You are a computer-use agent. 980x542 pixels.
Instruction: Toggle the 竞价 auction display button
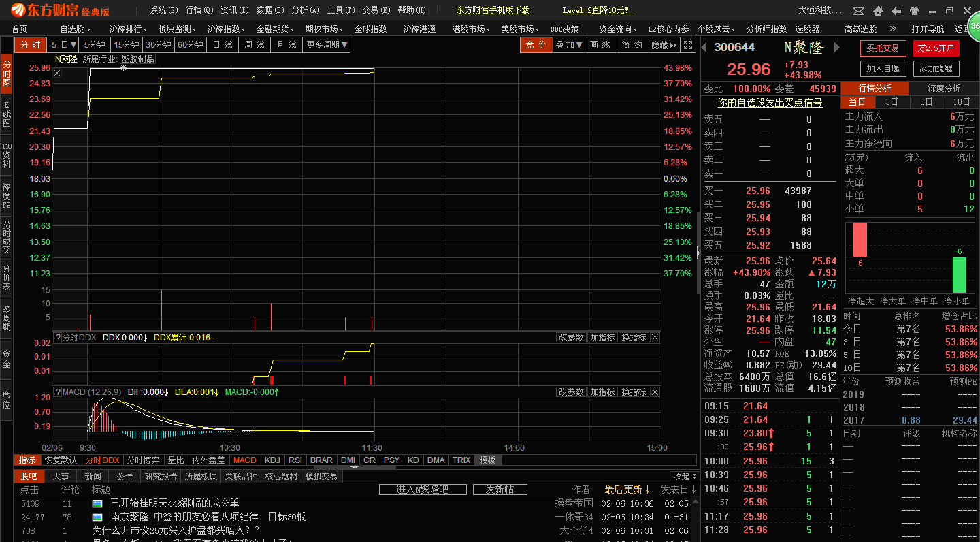537,45
